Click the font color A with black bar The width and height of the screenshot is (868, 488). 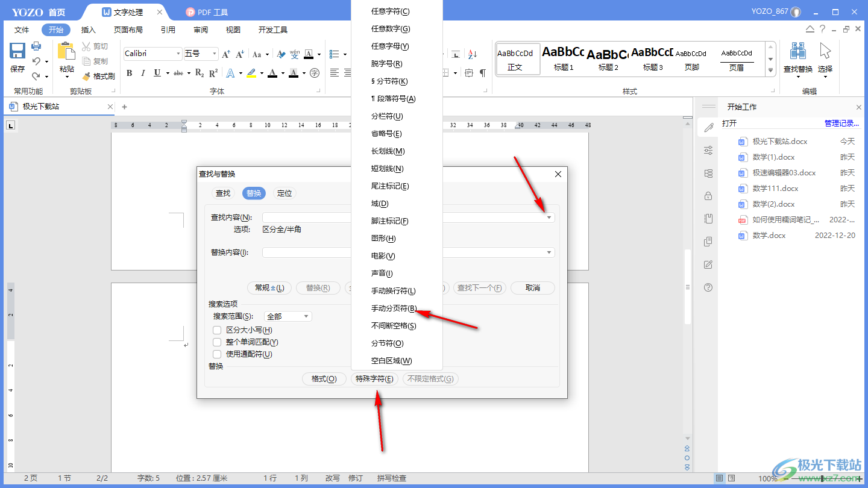click(x=272, y=74)
